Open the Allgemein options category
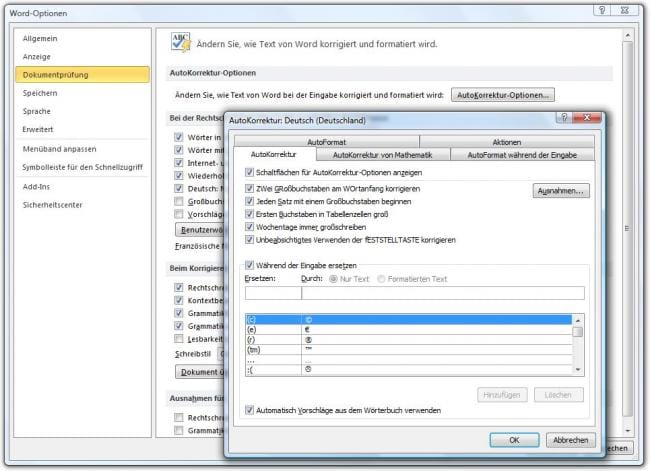This screenshot has height=471, width=650. click(x=40, y=39)
